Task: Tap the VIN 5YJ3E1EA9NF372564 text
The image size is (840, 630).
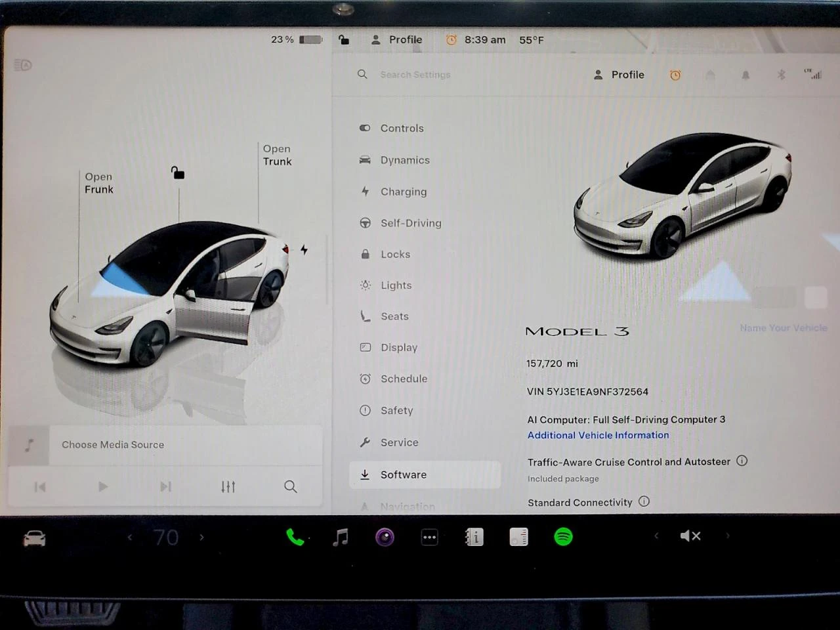Action: pos(588,392)
